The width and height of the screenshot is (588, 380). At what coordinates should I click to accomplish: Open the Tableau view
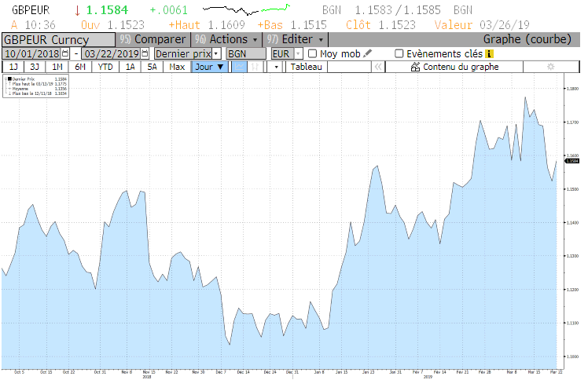(x=306, y=67)
